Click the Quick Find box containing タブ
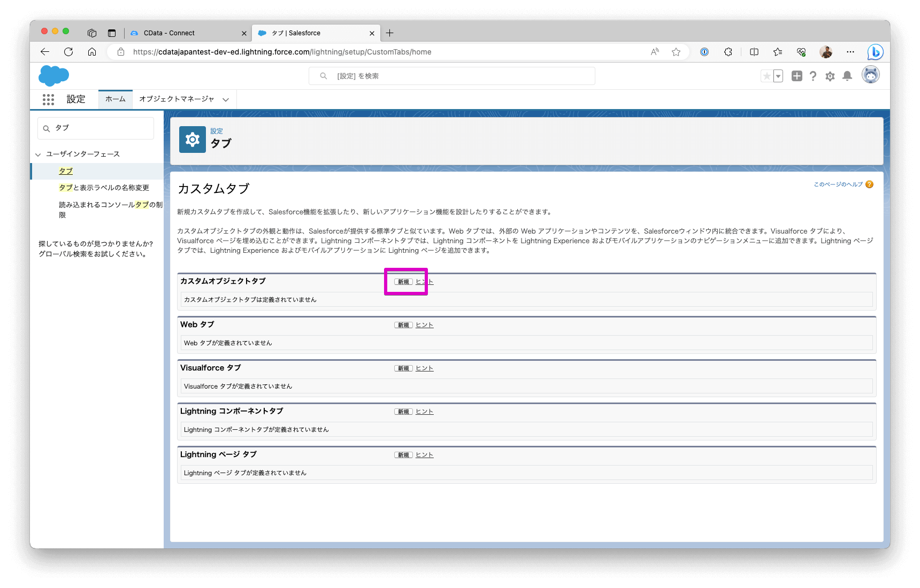This screenshot has height=588, width=920. pos(96,128)
